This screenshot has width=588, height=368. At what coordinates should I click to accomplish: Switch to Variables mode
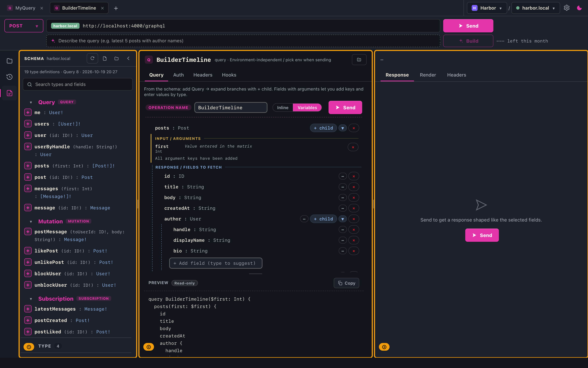[307, 108]
